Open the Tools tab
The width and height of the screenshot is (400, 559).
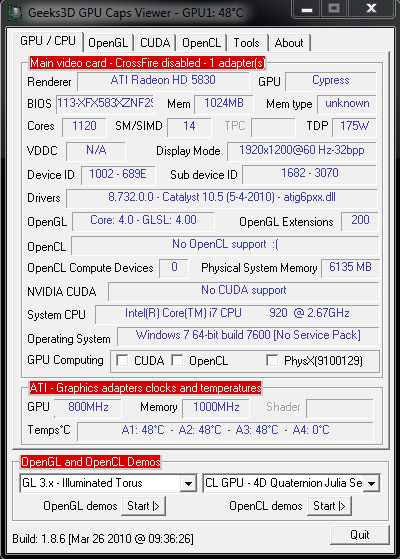point(246,43)
